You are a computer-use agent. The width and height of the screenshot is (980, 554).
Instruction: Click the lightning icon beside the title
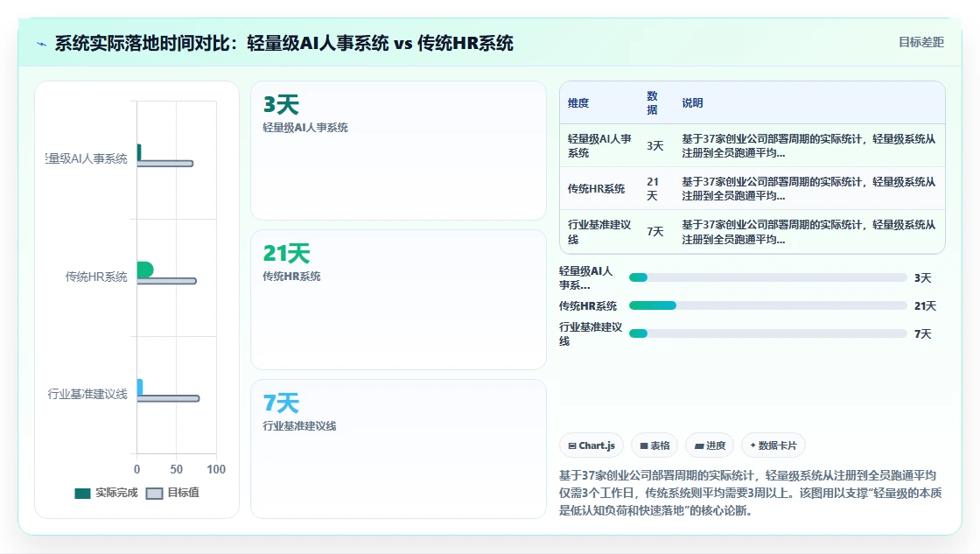pyautogui.click(x=42, y=44)
